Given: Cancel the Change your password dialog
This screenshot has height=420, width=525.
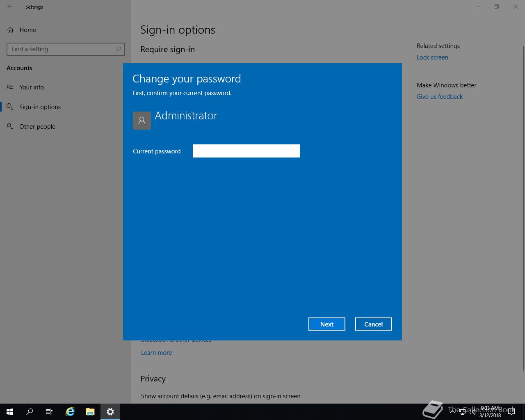Looking at the screenshot, I should click(374, 324).
